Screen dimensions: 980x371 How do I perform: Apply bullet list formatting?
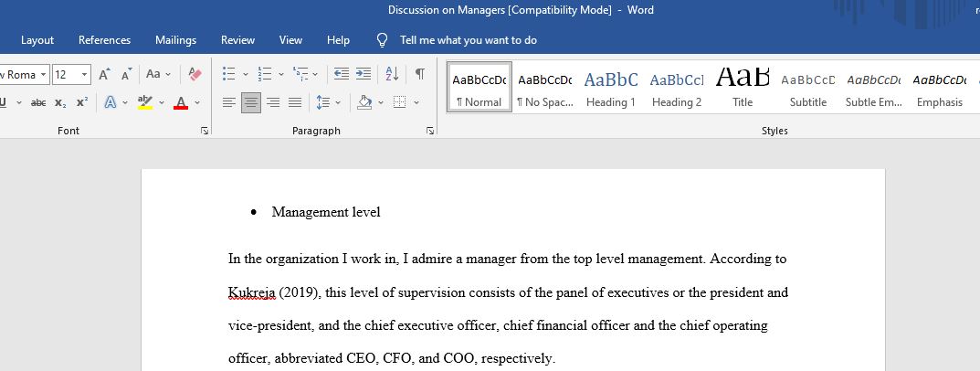click(x=228, y=74)
